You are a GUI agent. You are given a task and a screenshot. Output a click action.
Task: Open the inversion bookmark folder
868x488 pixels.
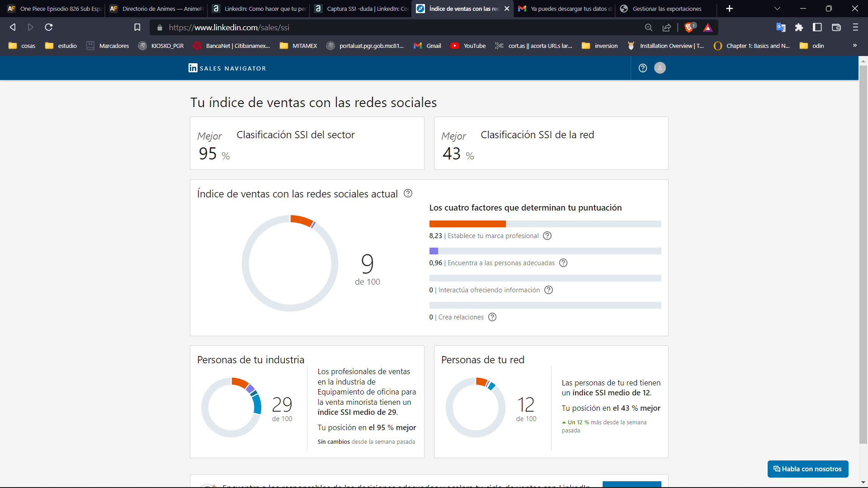tap(599, 46)
